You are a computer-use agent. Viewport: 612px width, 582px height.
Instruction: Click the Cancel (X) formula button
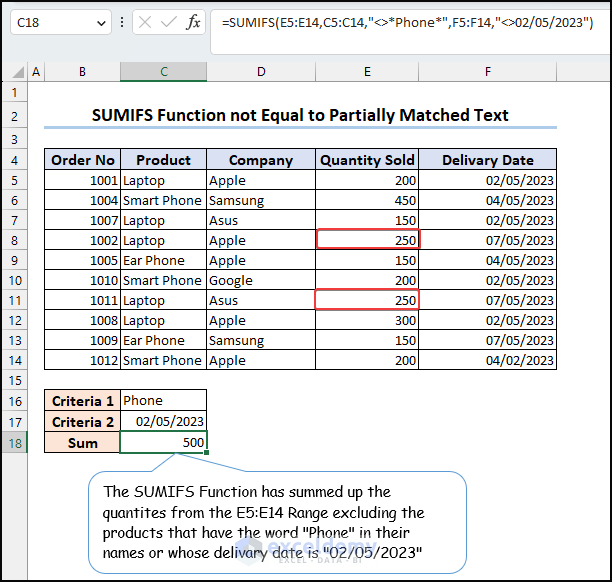pos(145,22)
